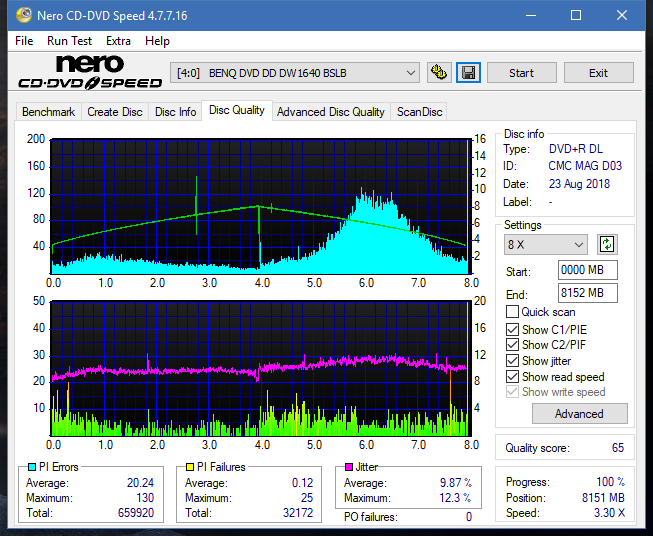Enable the Quick scan checkbox
The height and width of the screenshot is (536, 653).
(x=512, y=312)
